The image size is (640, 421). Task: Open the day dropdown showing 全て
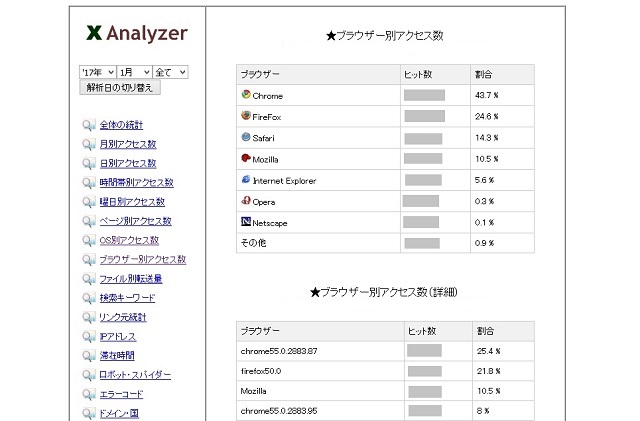click(170, 72)
